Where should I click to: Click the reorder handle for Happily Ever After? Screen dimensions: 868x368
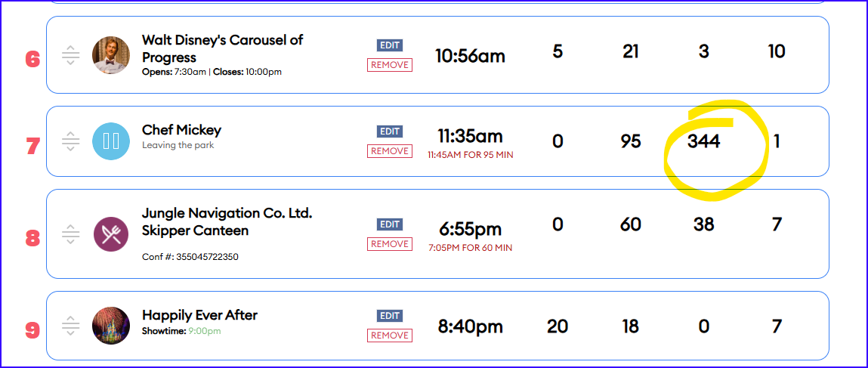70,326
